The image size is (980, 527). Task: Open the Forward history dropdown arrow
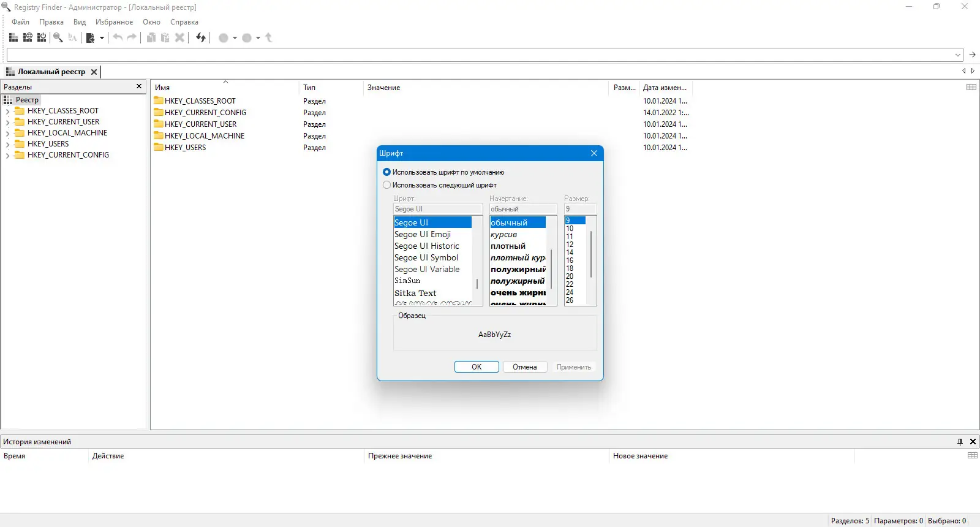click(x=258, y=38)
